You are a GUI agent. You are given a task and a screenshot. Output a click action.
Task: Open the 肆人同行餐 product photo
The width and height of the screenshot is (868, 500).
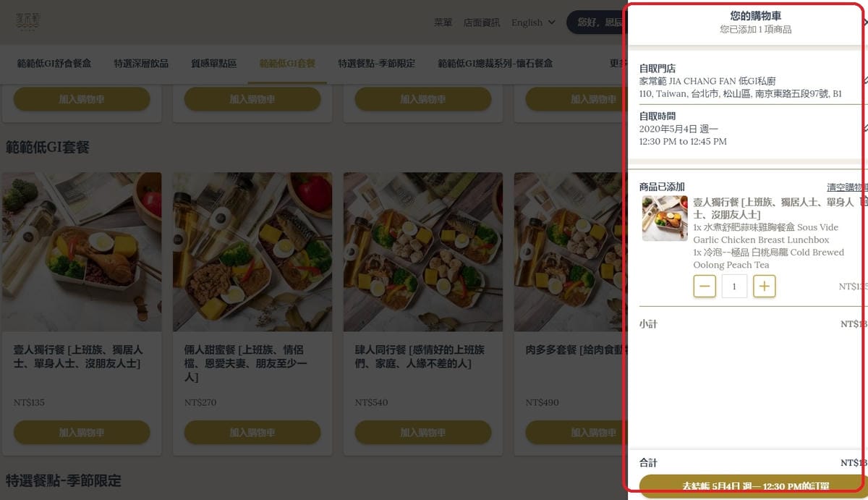[422, 252]
